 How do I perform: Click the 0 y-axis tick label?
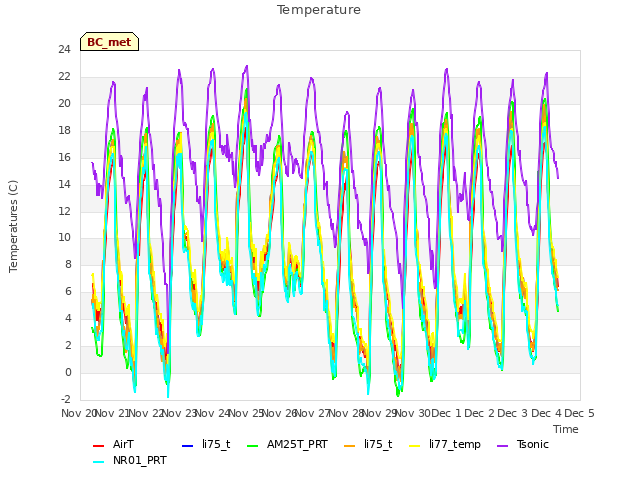click(68, 372)
